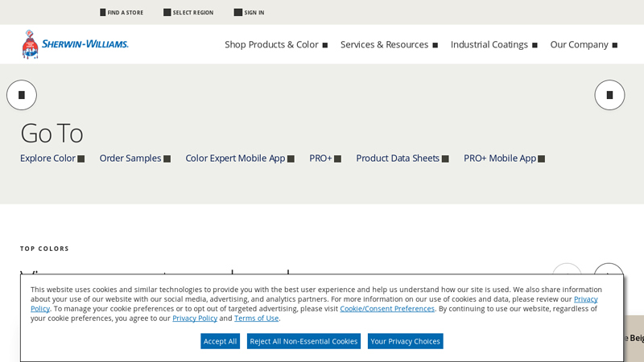Viewport: 644px width, 362px height.
Task: Go to next hero carousel slide
Action: tap(609, 95)
